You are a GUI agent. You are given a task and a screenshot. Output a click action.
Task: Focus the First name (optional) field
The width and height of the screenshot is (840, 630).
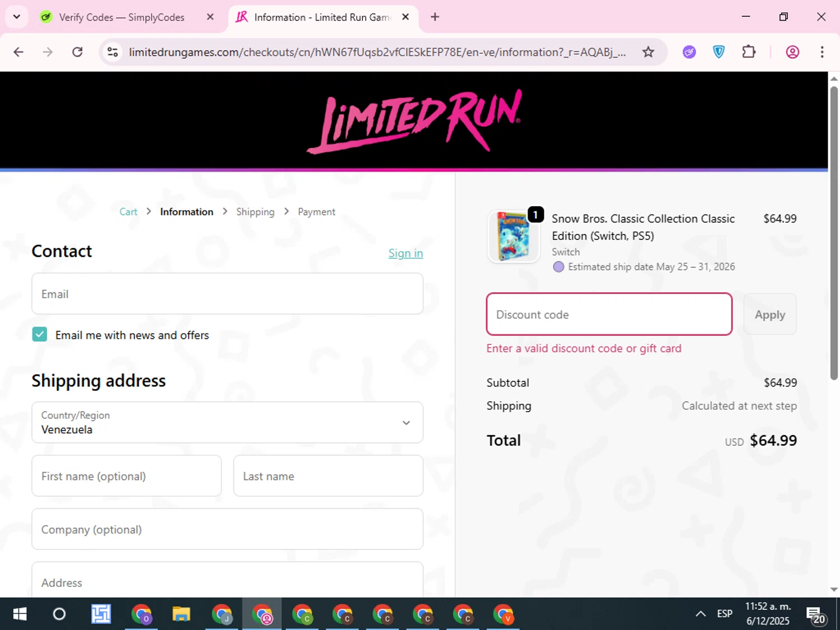click(x=127, y=475)
